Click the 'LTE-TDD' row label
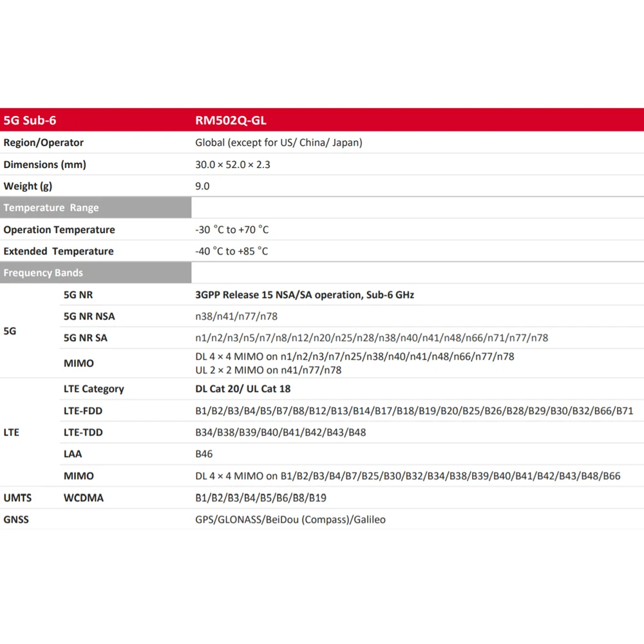Screen dimensions: 644x644 (83, 433)
